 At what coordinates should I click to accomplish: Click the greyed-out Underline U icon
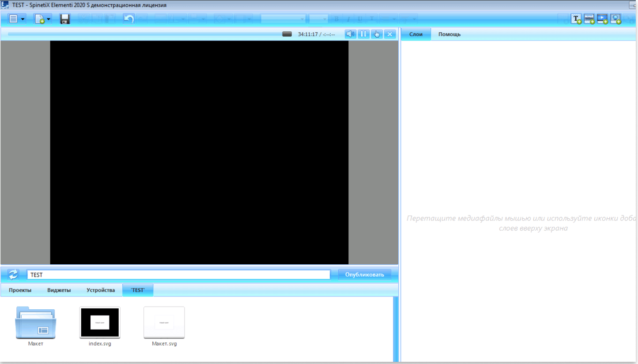(x=360, y=19)
